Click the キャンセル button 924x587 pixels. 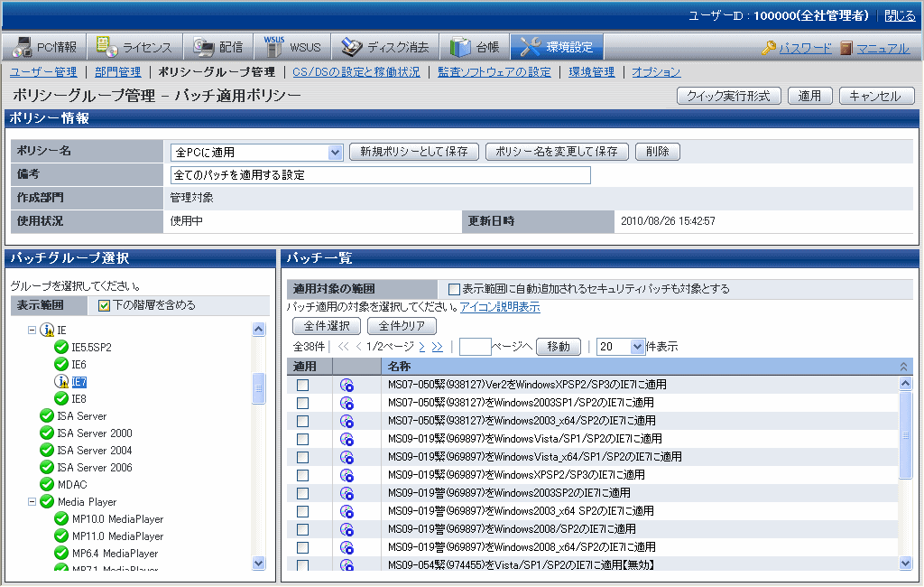(876, 96)
